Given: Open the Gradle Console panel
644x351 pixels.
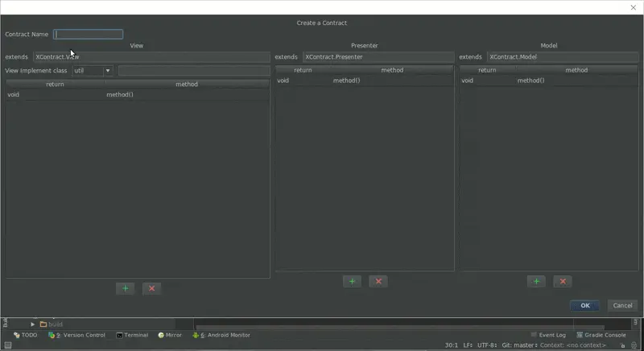Looking at the screenshot, I should [601, 335].
